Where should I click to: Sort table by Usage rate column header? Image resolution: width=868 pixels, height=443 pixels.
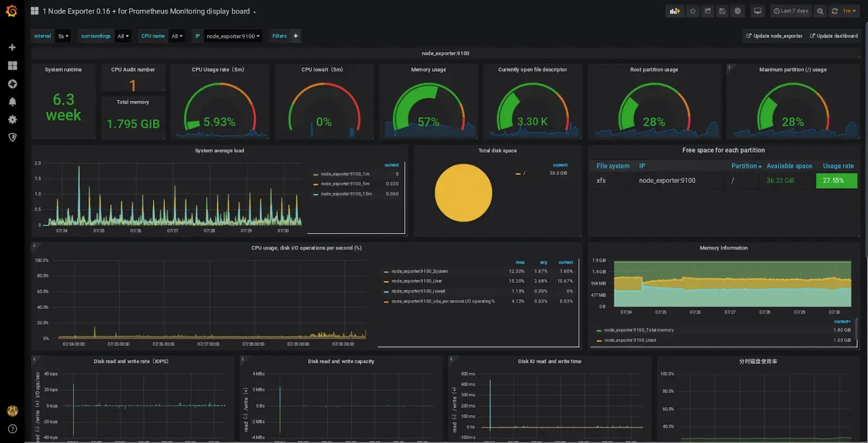pyautogui.click(x=838, y=166)
